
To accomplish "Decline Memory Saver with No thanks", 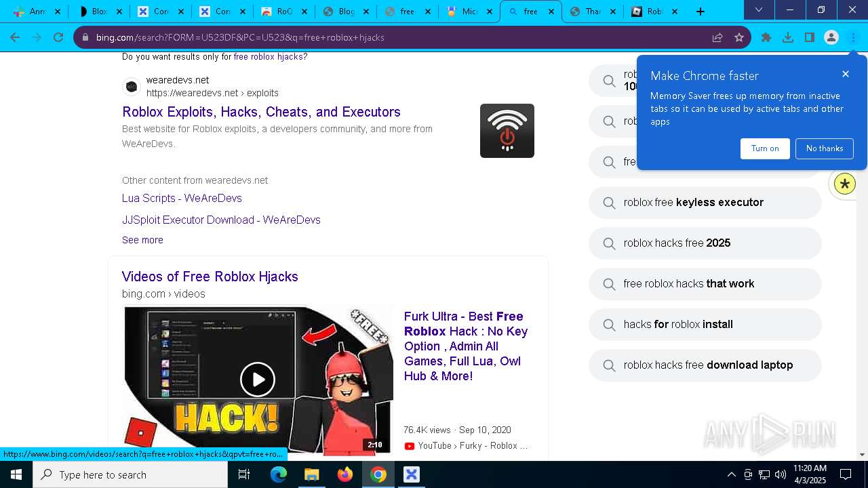I will pyautogui.click(x=825, y=148).
